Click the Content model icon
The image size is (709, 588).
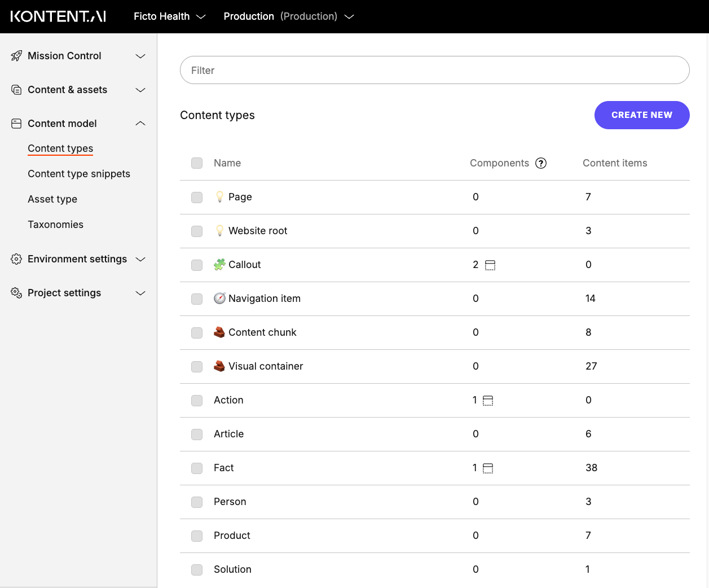click(16, 123)
